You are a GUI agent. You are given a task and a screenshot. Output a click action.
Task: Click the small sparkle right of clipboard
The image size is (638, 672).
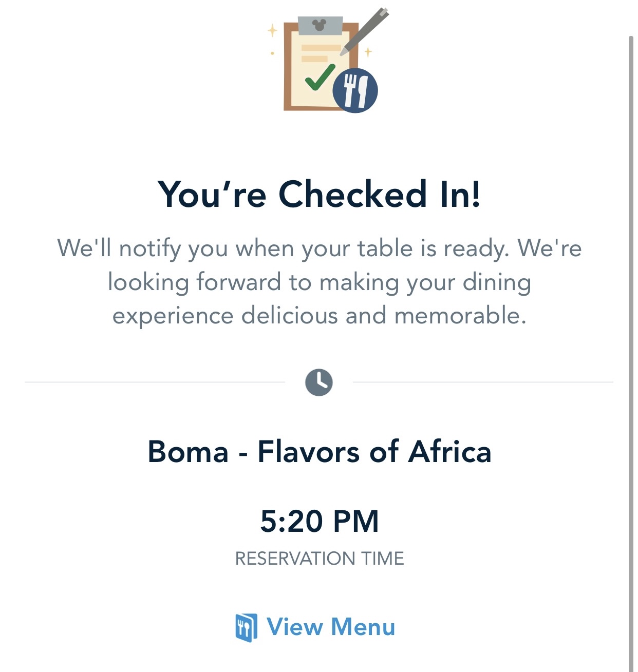click(368, 52)
